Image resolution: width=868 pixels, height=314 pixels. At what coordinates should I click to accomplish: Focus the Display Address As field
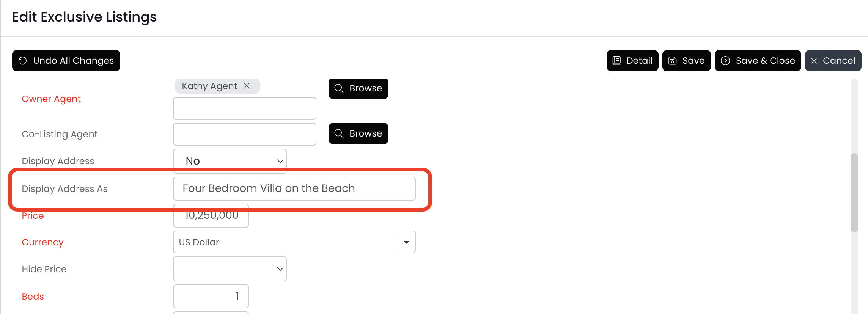tap(294, 188)
